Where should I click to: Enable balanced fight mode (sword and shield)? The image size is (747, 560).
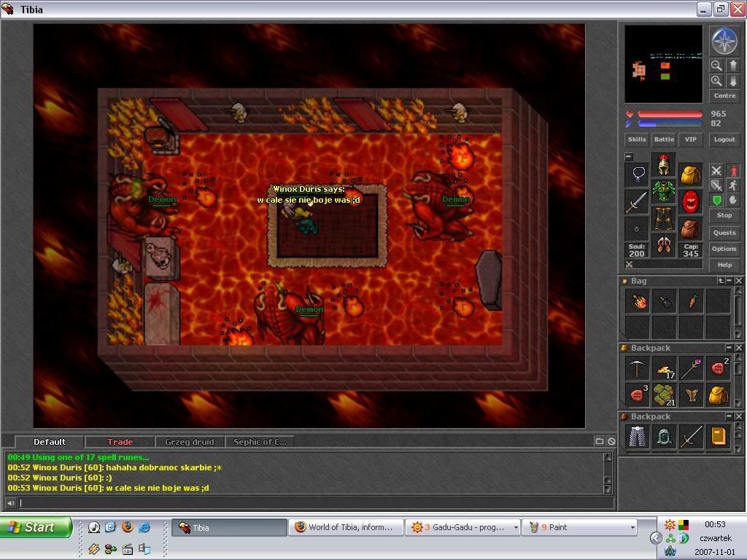tap(716, 185)
